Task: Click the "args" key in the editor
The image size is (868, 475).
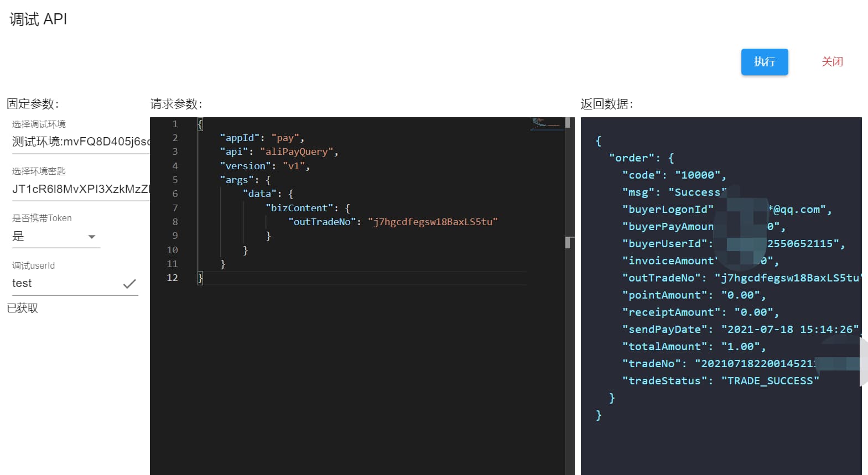Action: pos(237,180)
